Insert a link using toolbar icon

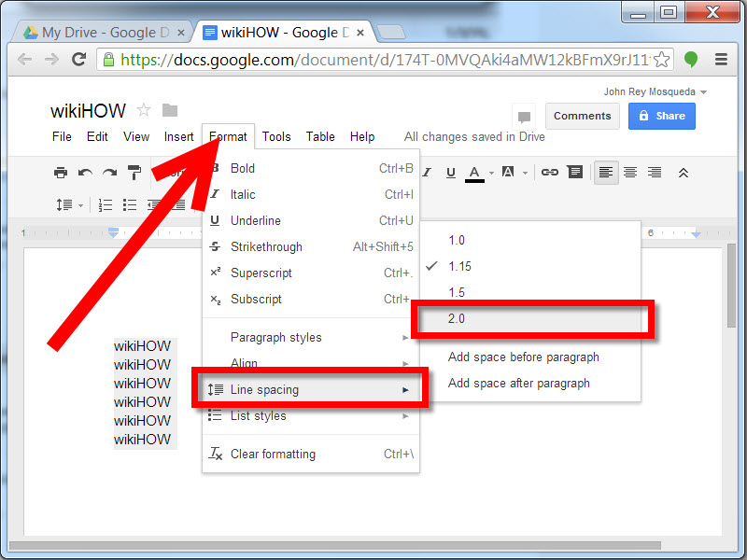[x=550, y=173]
